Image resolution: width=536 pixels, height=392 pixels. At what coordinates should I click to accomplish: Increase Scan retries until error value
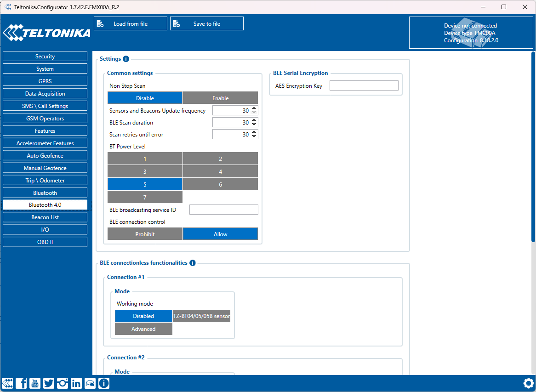click(254, 132)
